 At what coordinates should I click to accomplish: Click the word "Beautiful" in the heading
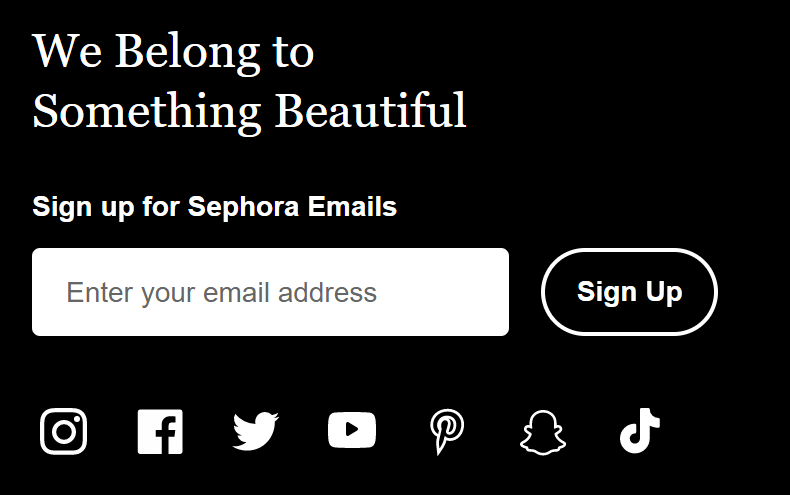[370, 111]
